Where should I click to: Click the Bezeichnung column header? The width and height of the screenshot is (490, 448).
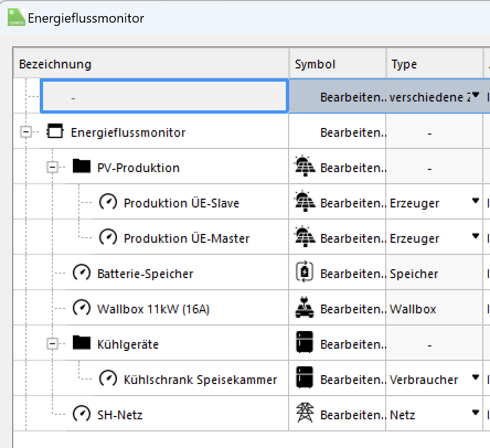click(x=55, y=65)
